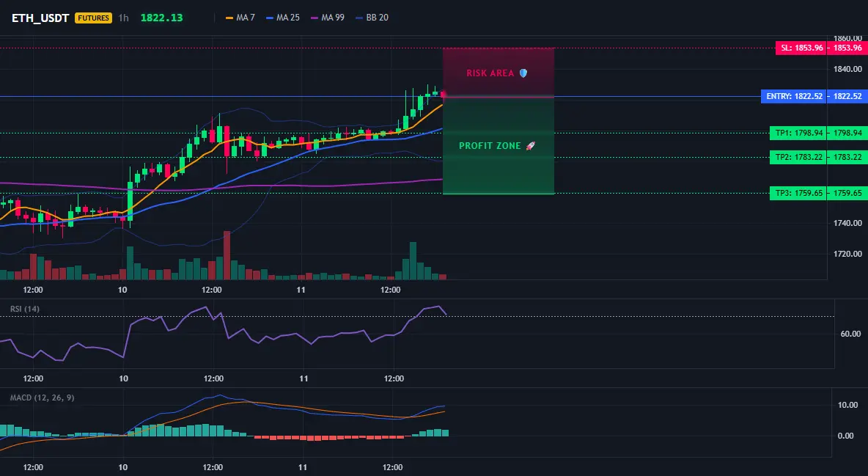Click the RSI (14) indicator title
Viewport: 868px width, 476px height.
tap(25, 309)
